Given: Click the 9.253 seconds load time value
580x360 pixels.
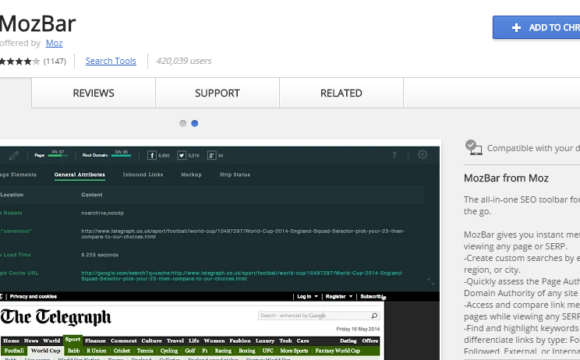Looking at the screenshot, I should coord(100,255).
